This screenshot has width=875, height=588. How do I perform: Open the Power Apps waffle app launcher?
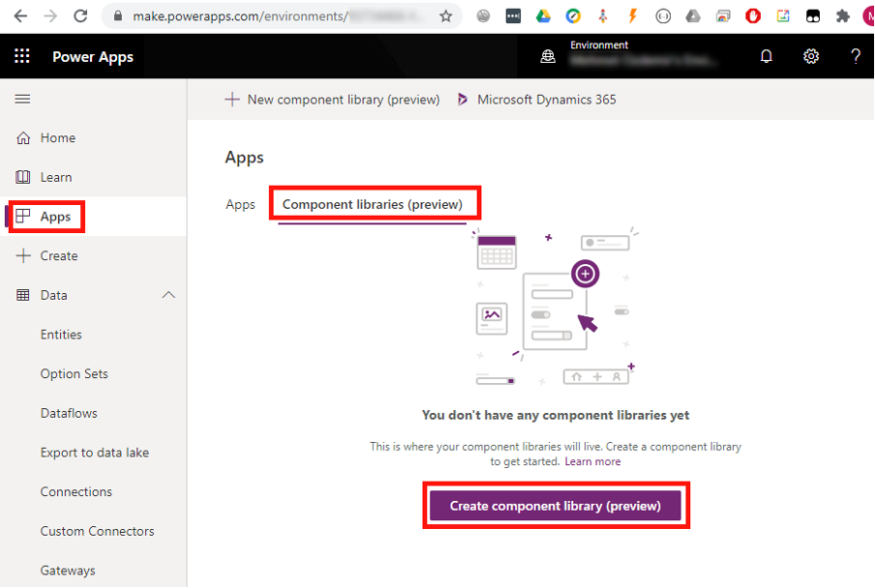22,56
